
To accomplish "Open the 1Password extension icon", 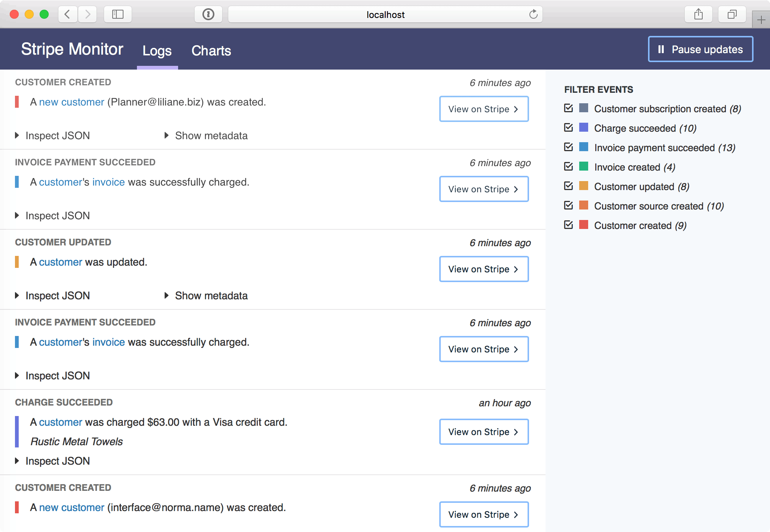I will (208, 14).
